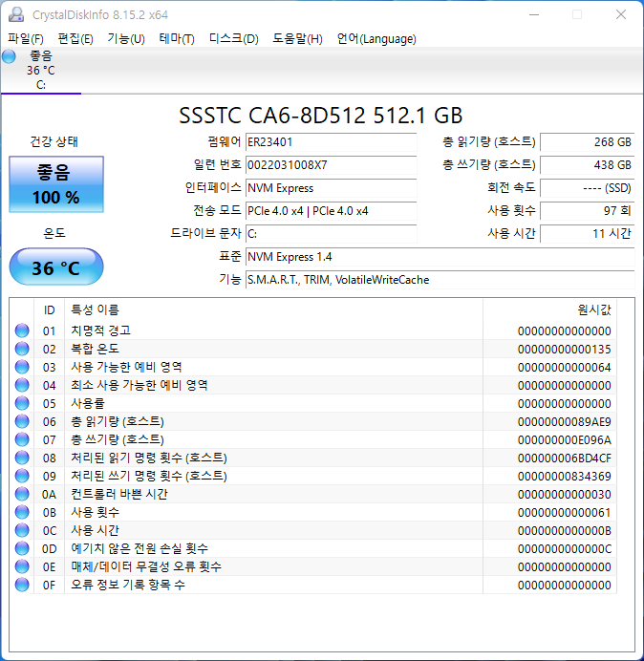Open the 파일(F) menu

[26, 39]
